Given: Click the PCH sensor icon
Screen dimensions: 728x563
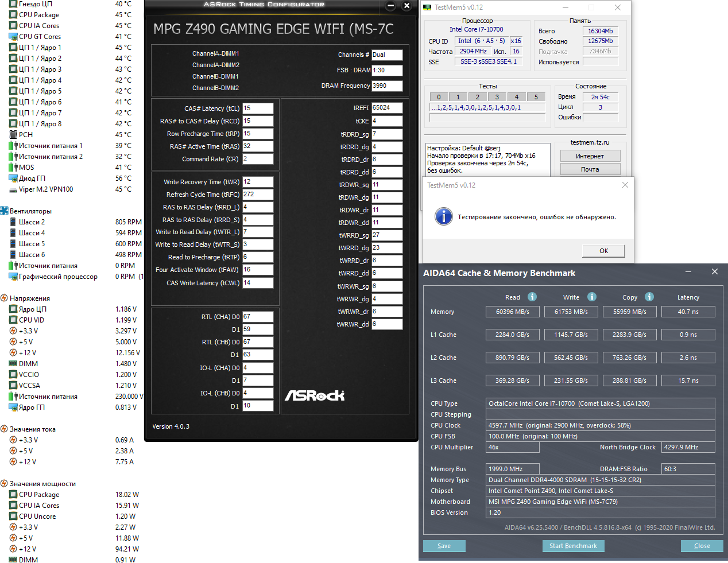Looking at the screenshot, I should tap(13, 134).
